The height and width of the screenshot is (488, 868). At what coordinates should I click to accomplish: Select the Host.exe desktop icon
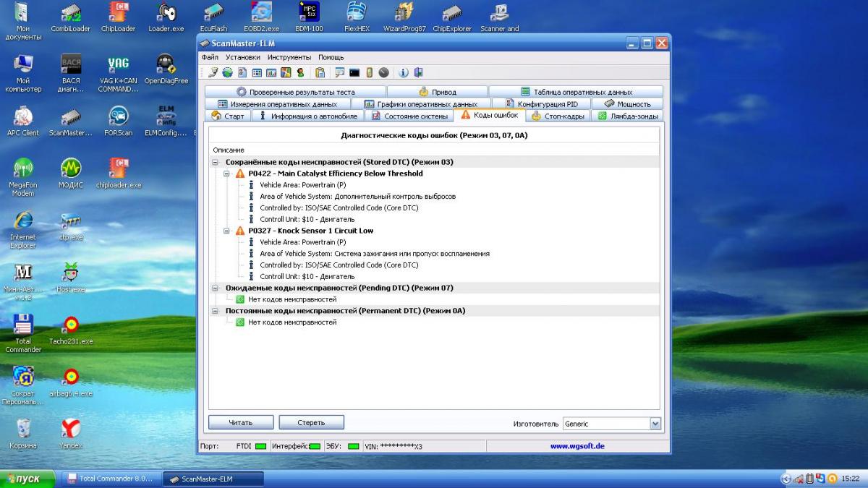click(x=70, y=278)
